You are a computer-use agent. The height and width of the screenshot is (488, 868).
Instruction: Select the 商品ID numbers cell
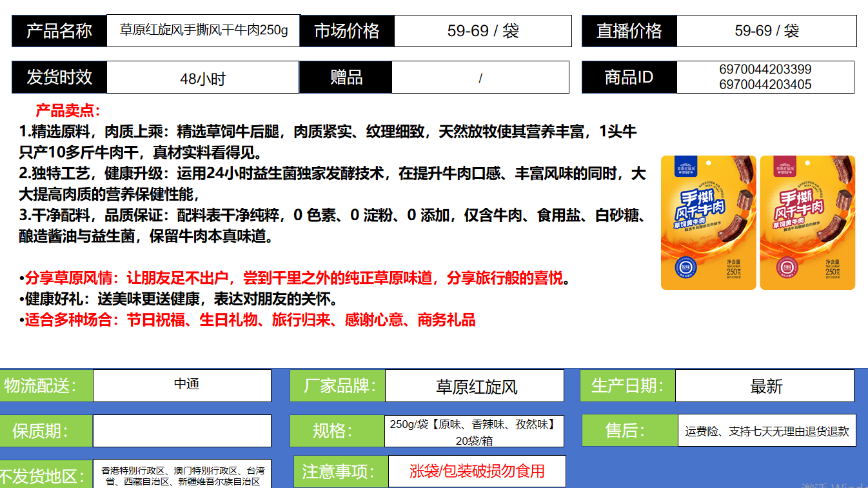[x=765, y=77]
